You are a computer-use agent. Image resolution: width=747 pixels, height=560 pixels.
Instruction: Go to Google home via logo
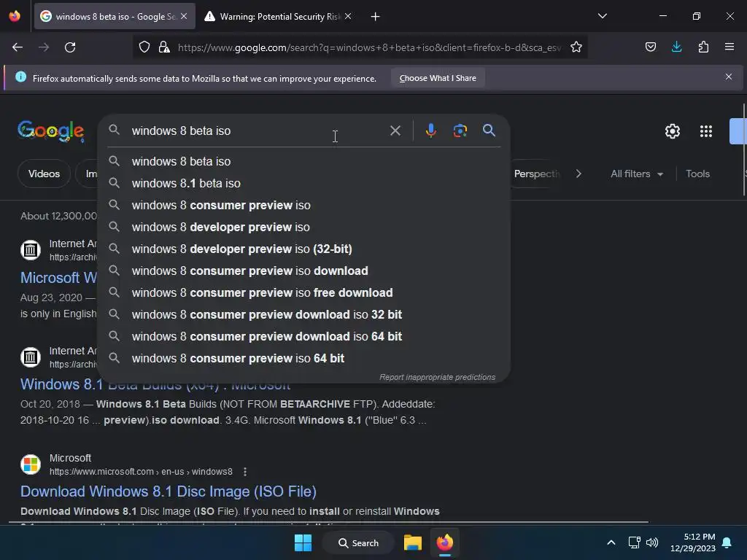point(51,131)
